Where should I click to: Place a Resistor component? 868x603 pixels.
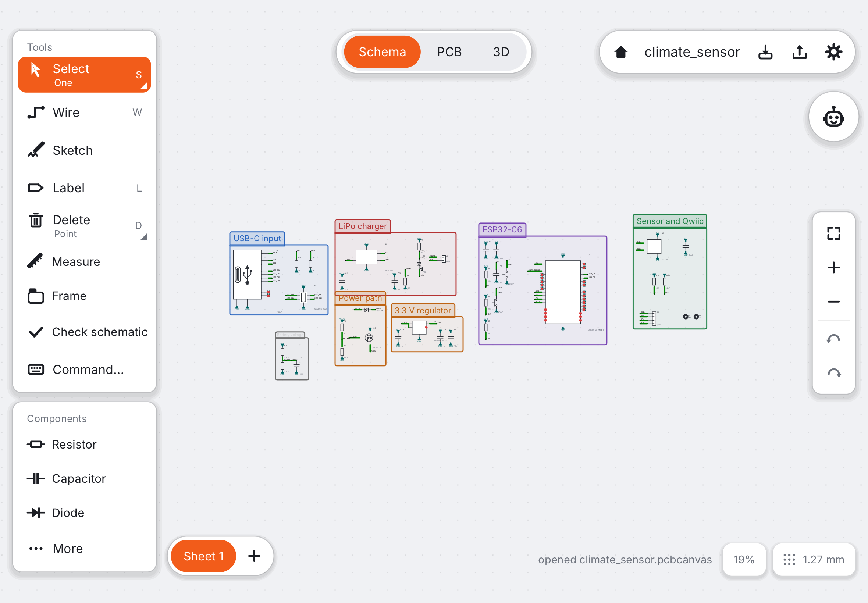pos(84,444)
